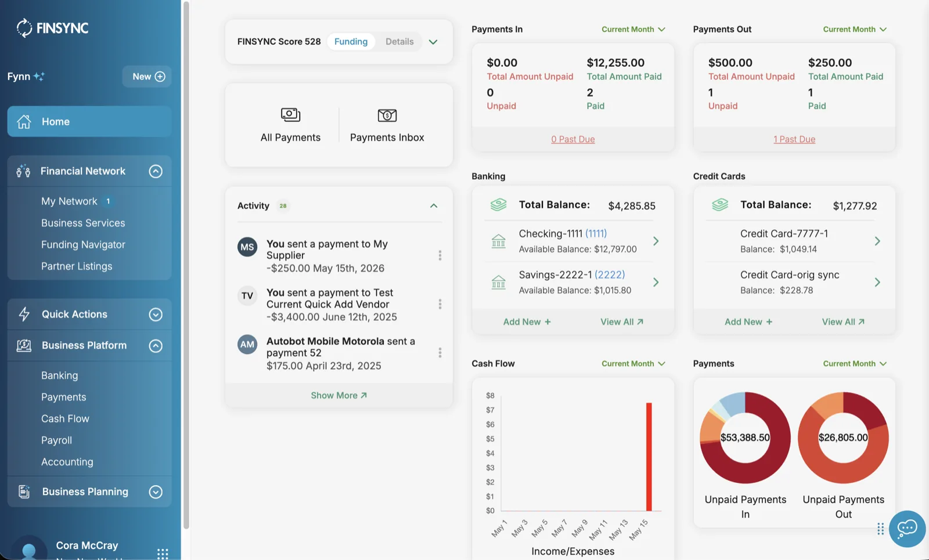
Task: Click the 1 Past Due link
Action: 794,139
